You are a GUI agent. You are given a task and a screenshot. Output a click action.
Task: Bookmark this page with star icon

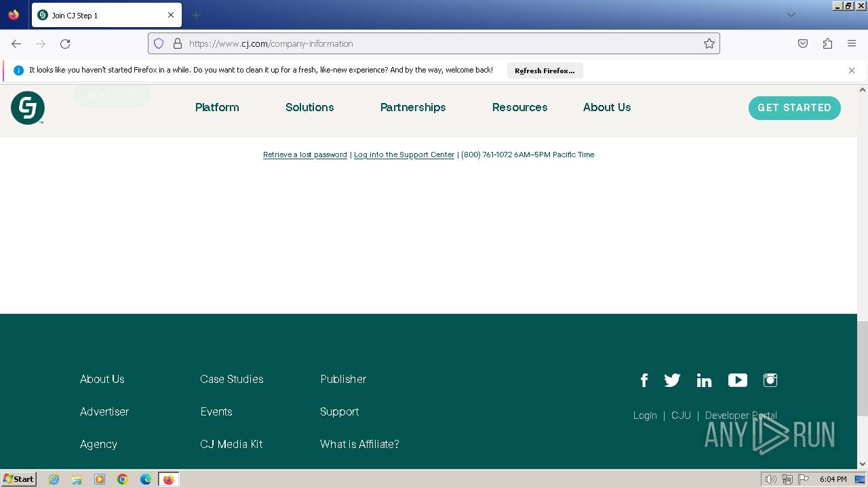709,43
